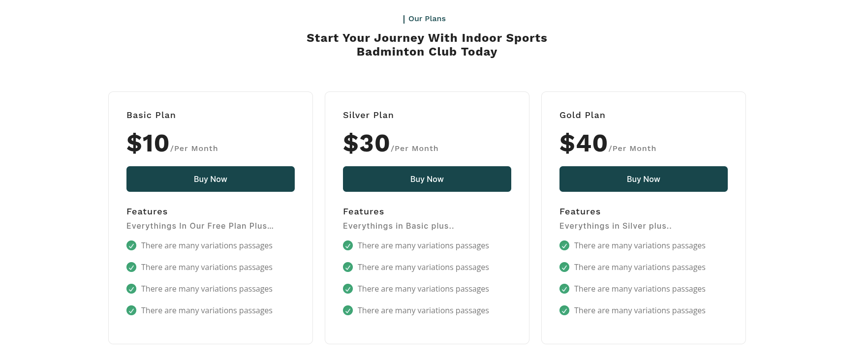The image size is (868, 359).
Task: Click the Our Plans section label
Action: [x=427, y=19]
